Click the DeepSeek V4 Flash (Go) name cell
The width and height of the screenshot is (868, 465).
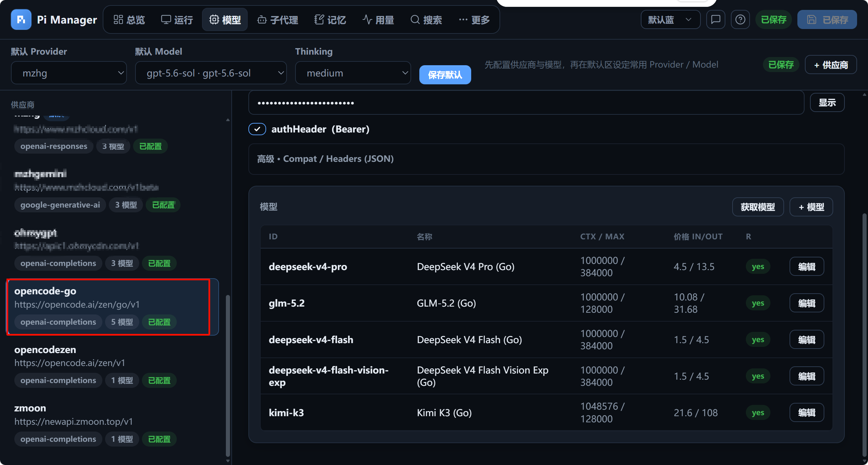[469, 340]
